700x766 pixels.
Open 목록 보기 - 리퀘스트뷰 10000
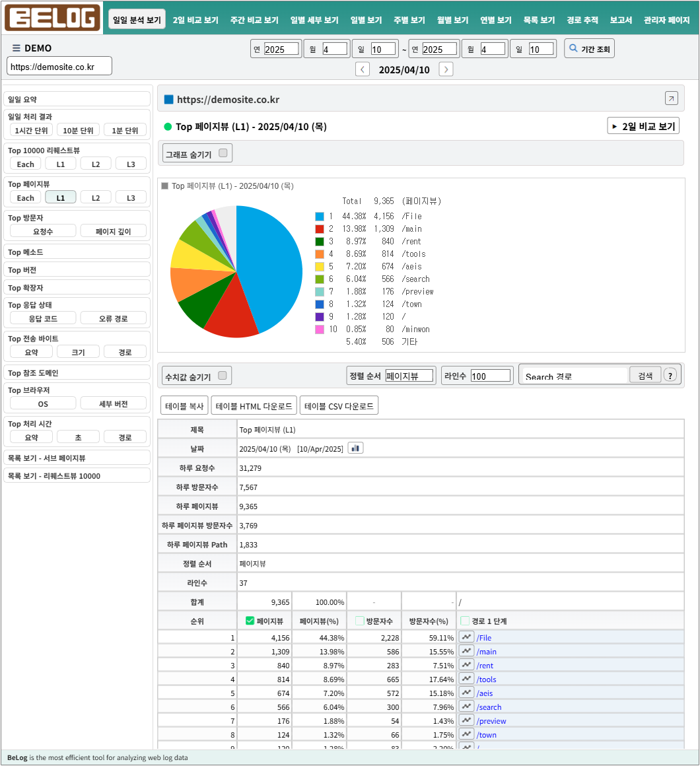tap(77, 475)
